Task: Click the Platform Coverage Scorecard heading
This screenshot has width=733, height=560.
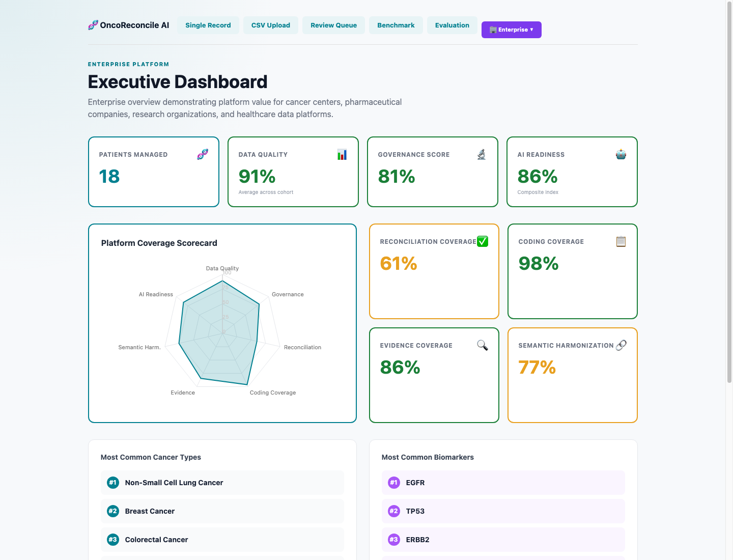Action: (x=159, y=243)
